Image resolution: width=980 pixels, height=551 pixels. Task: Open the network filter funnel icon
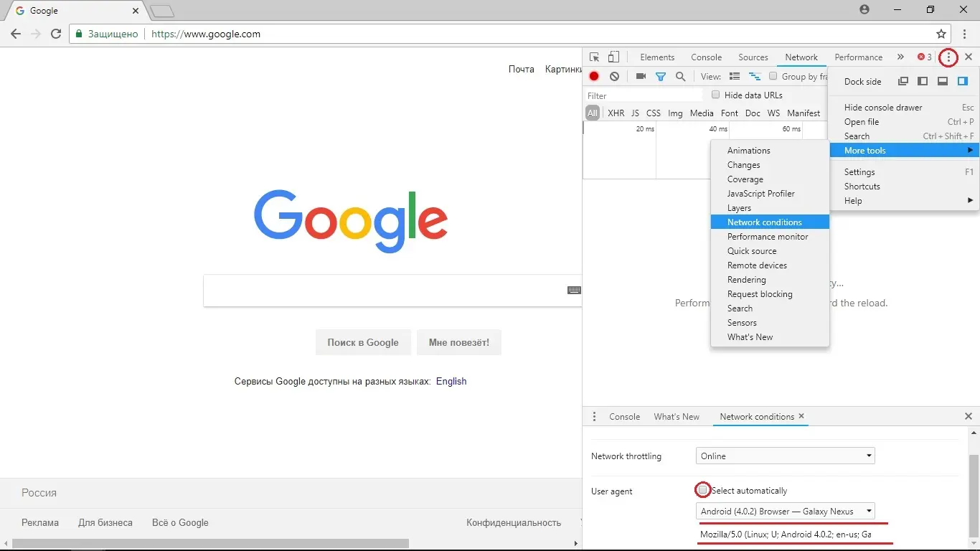(661, 76)
